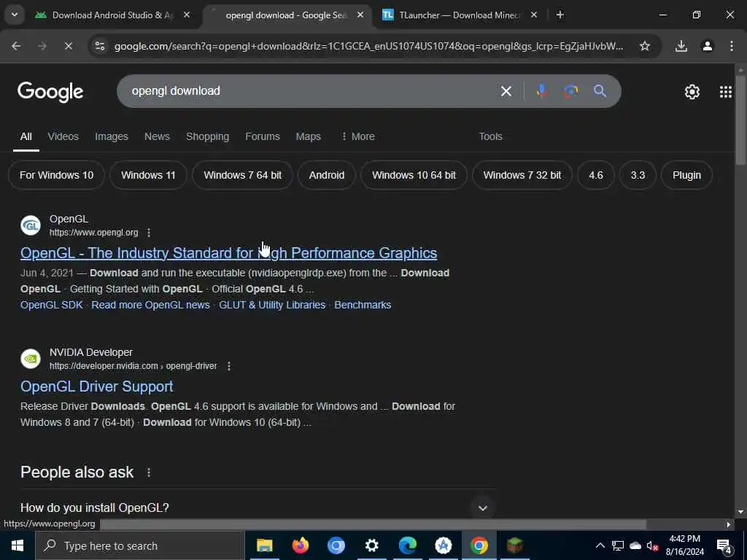This screenshot has width=747, height=560.
Task: Bookmark this page with the star icon
Action: [x=645, y=46]
